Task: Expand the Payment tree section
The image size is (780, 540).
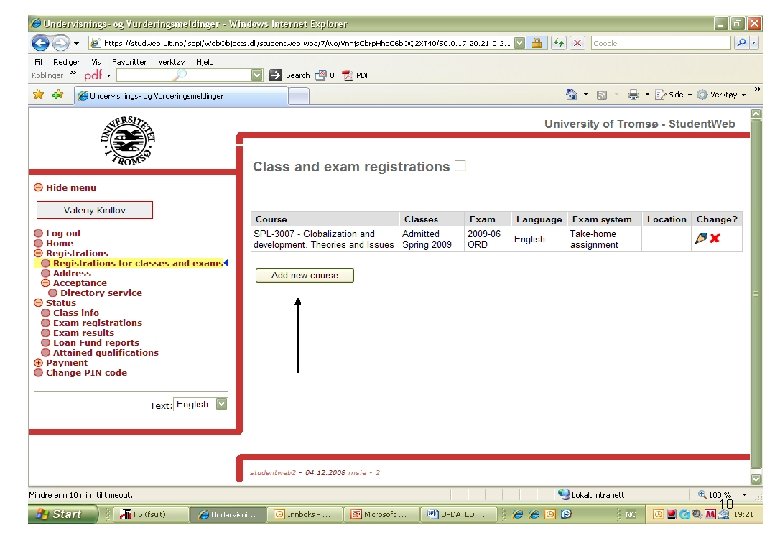Action: (x=38, y=363)
